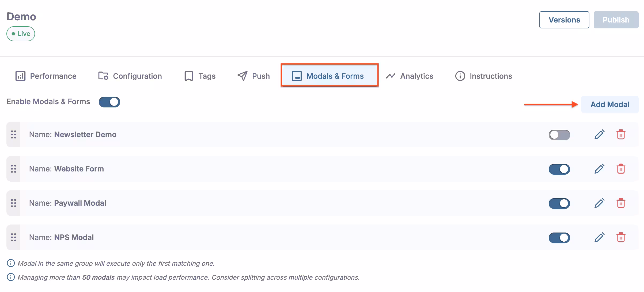Grab the drag handle for Paywall Modal
The image size is (644, 292).
pyautogui.click(x=13, y=203)
